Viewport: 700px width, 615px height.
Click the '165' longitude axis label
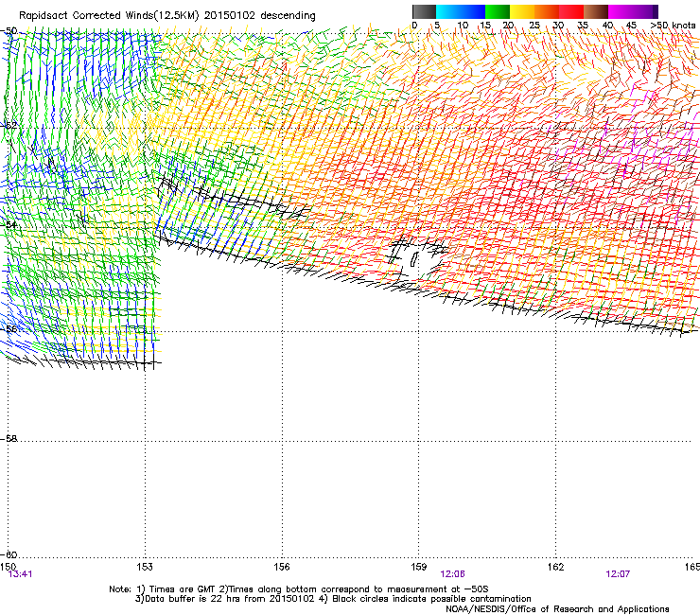(x=692, y=567)
